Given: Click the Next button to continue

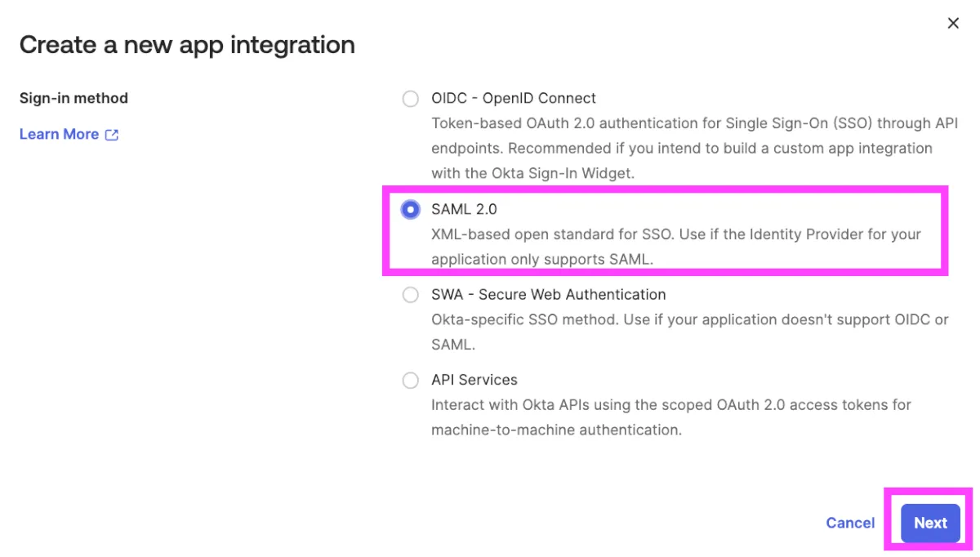Looking at the screenshot, I should pyautogui.click(x=930, y=524).
